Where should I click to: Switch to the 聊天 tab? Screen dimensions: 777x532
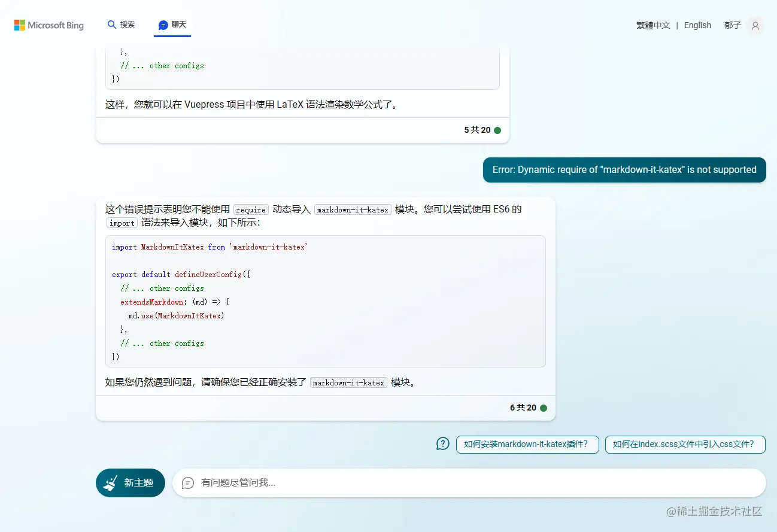172,25
